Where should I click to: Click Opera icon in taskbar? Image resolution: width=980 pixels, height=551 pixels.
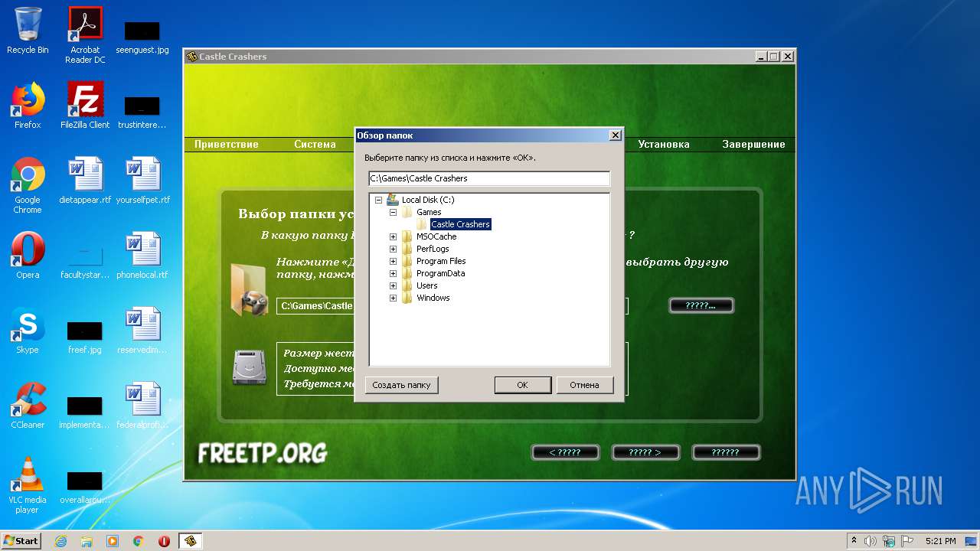pos(164,541)
